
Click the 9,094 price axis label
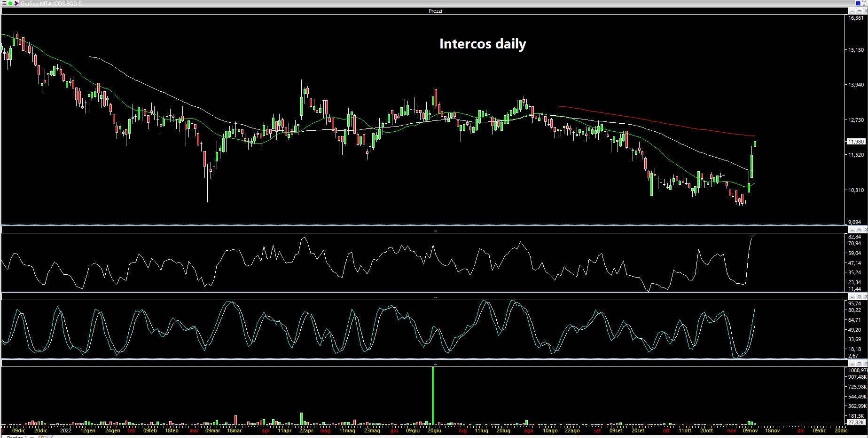point(855,222)
